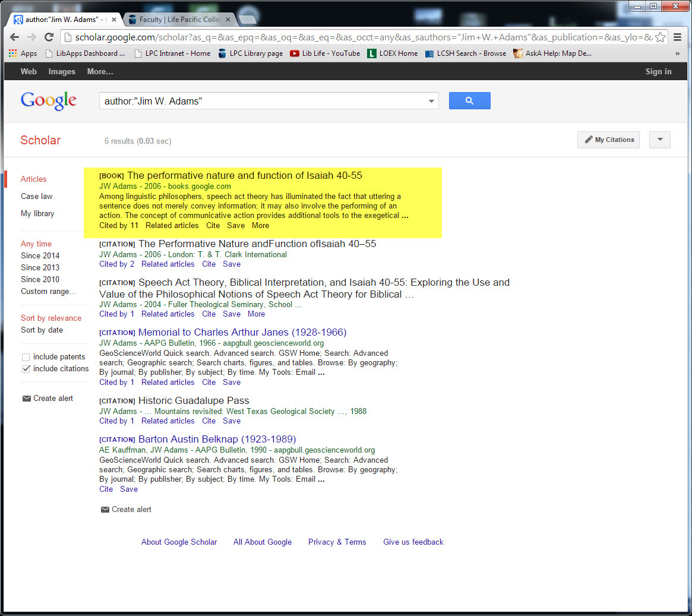Image resolution: width=692 pixels, height=616 pixels.
Task: Bookmark this page with the star icon
Action: click(x=660, y=37)
